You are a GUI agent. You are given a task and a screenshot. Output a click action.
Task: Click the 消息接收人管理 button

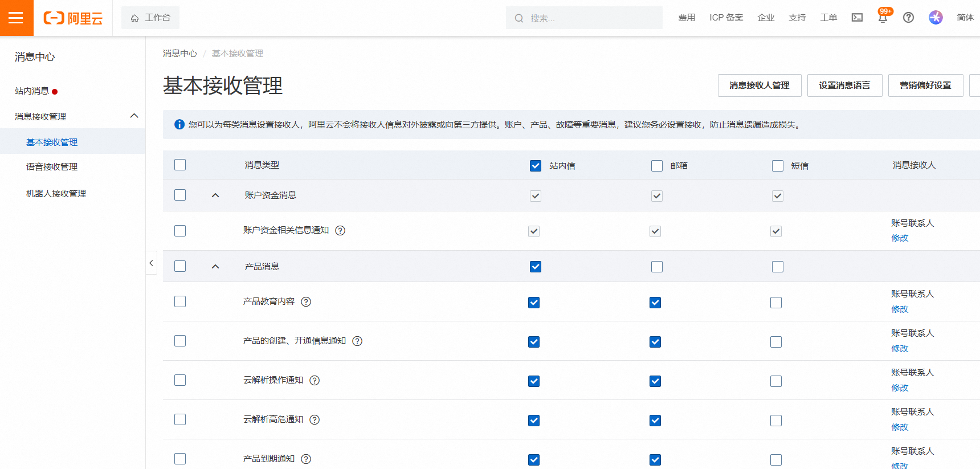point(759,85)
